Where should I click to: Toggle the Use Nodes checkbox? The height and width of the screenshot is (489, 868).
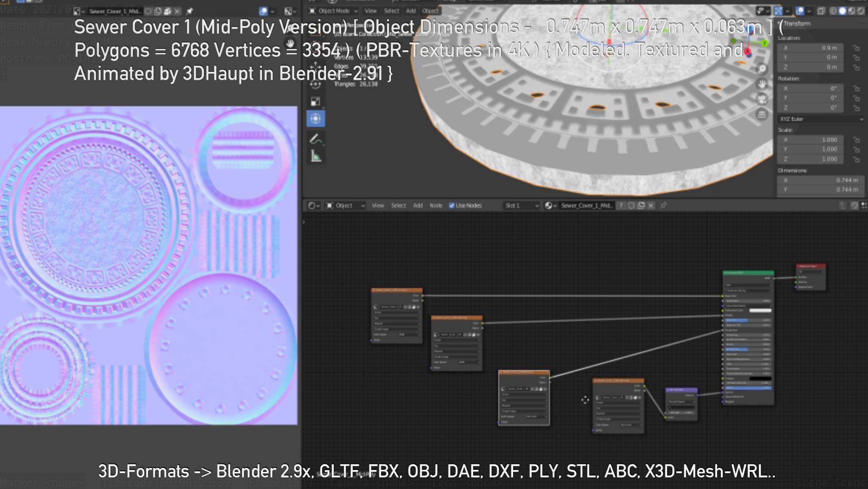[x=452, y=206]
